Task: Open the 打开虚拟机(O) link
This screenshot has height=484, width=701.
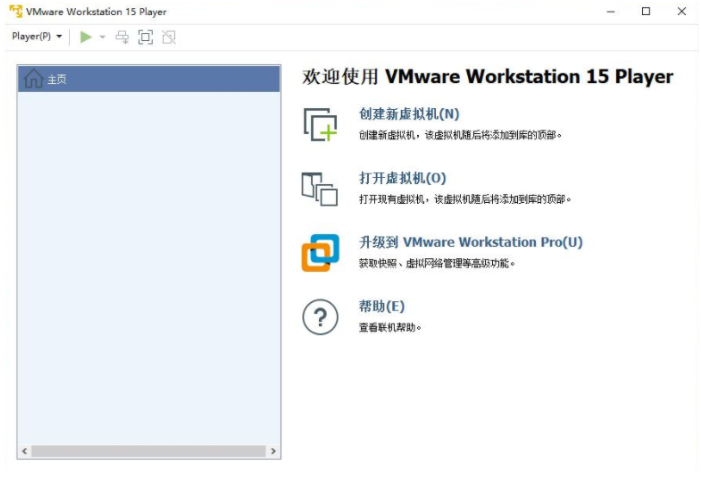Action: coord(403,178)
